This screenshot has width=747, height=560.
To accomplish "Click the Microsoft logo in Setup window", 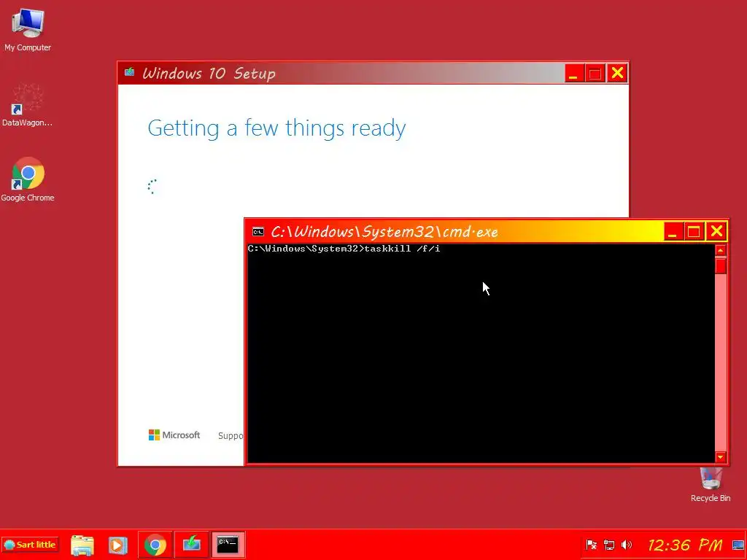I will tap(174, 435).
